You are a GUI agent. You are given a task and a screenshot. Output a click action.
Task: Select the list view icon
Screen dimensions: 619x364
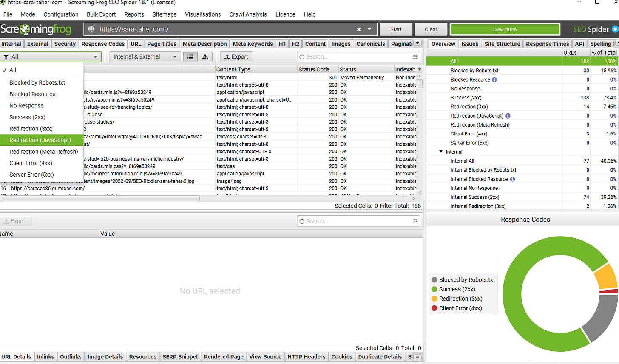(190, 56)
